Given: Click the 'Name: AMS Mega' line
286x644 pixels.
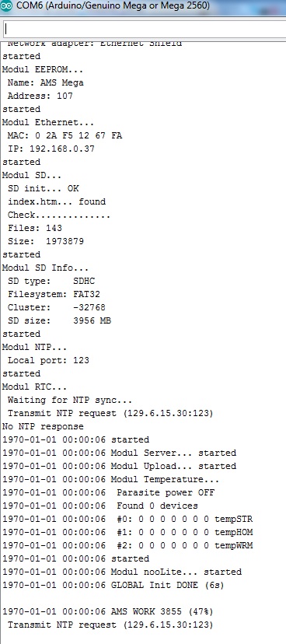Looking at the screenshot, I should [x=46, y=82].
